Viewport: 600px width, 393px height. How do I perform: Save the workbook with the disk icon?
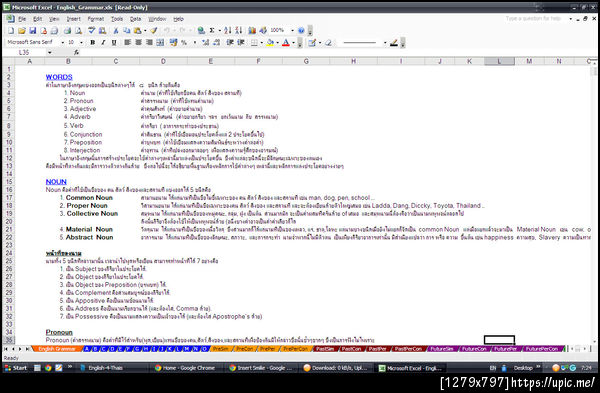(33, 31)
